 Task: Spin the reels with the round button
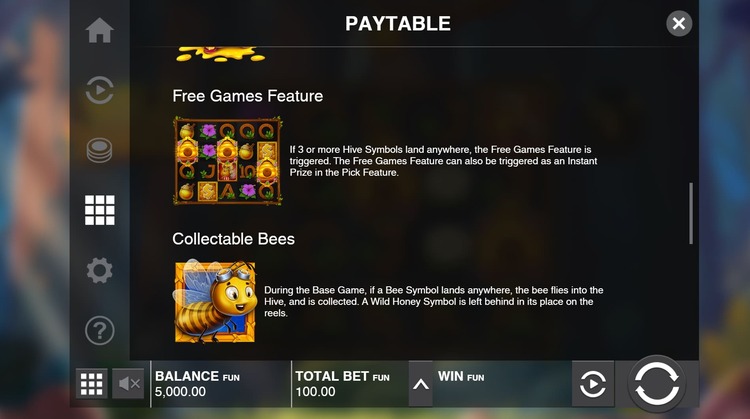click(657, 384)
